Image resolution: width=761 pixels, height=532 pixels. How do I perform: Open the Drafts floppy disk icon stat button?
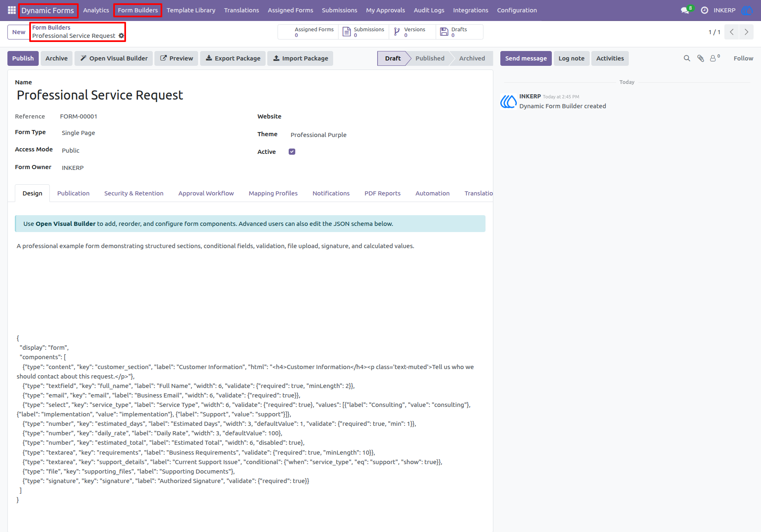click(459, 32)
